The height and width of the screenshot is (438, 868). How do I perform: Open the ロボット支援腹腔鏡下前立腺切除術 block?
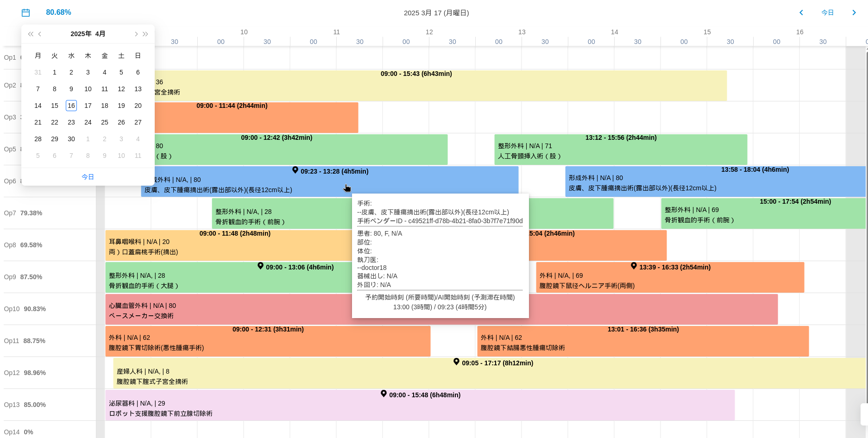[420, 405]
